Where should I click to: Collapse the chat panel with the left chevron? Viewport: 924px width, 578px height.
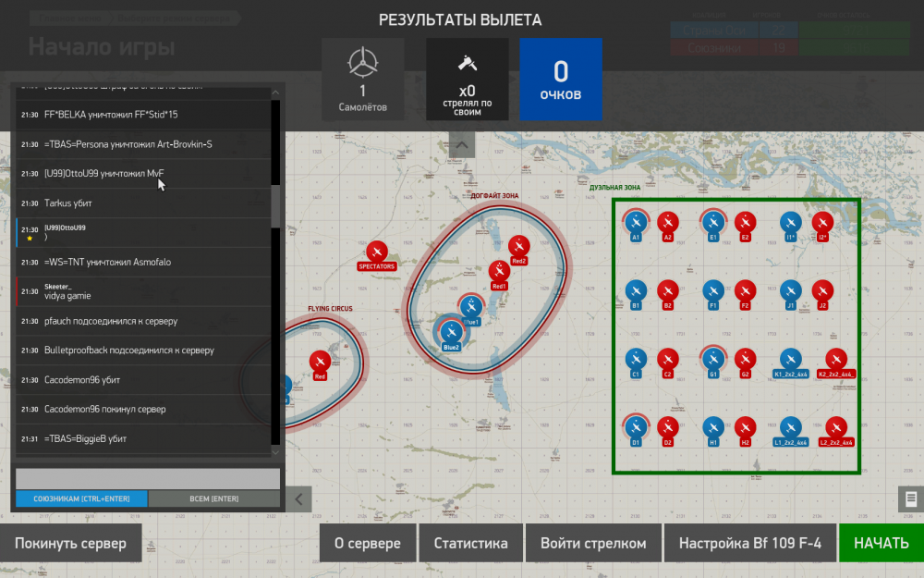coord(298,499)
